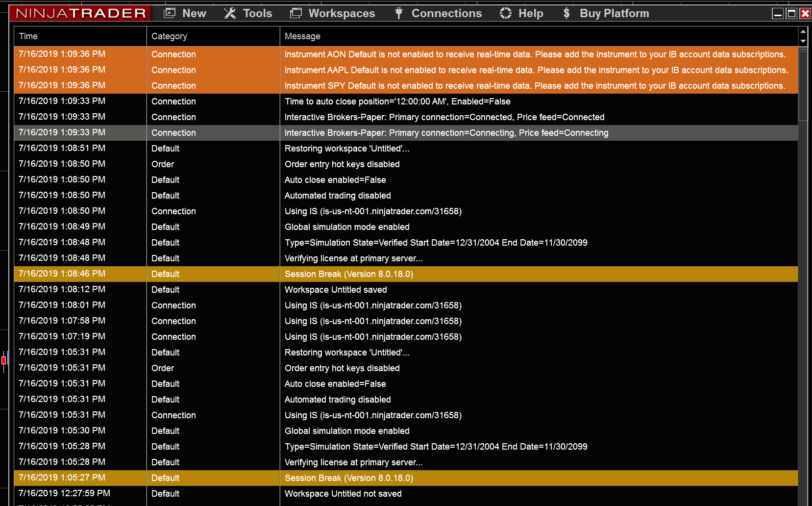Select the Session Break message at 1:05:27 PM
The width and height of the screenshot is (812, 506).
(349, 478)
